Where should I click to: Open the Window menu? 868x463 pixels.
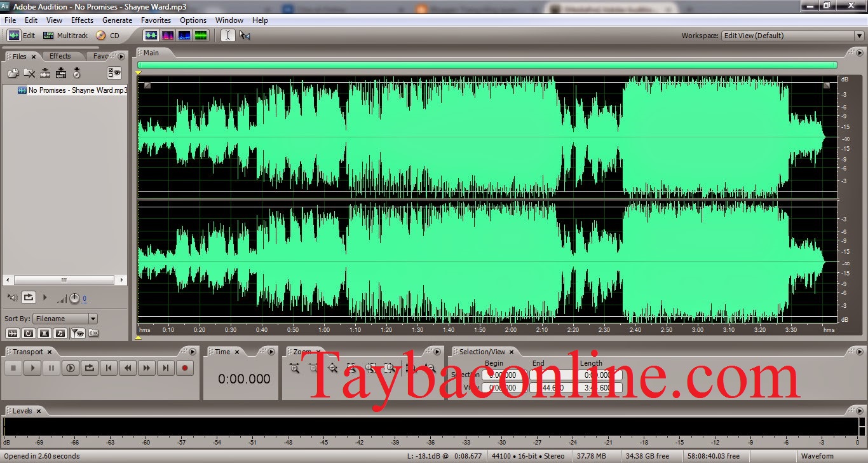pos(229,20)
